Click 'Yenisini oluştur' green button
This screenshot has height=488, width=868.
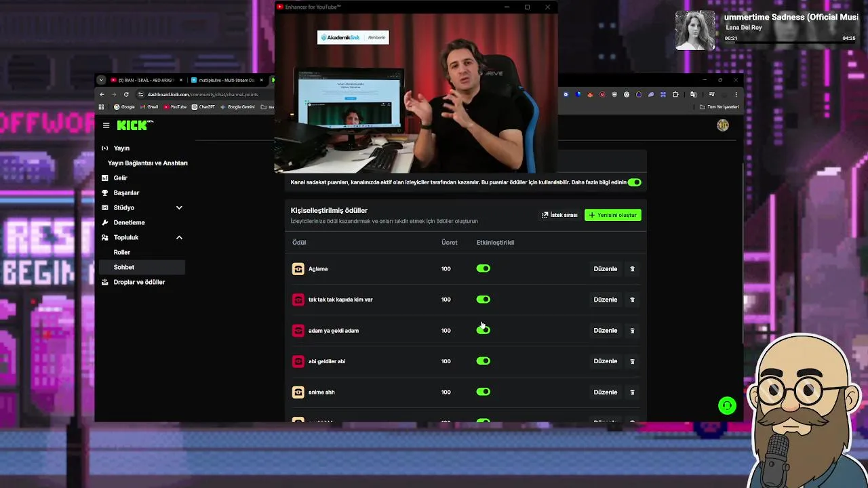(x=612, y=215)
